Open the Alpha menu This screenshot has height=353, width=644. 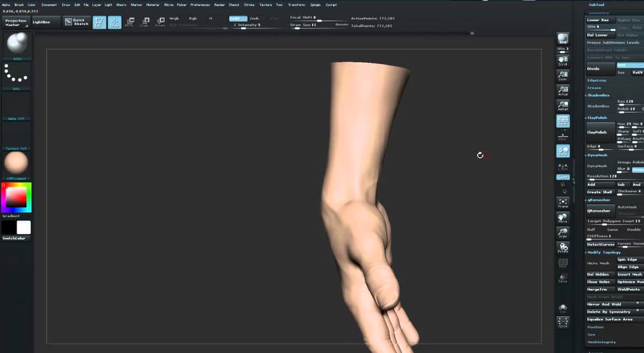click(x=6, y=5)
